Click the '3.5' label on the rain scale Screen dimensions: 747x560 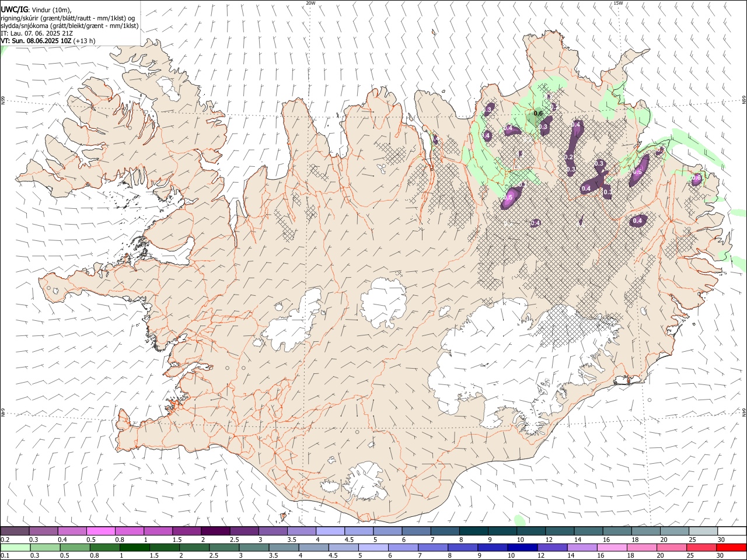(273, 556)
